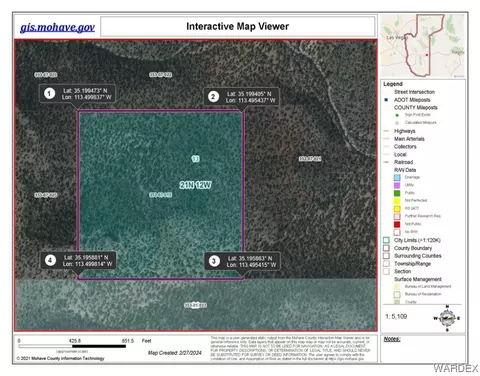This screenshot has height=376, width=480.
Task: Select the corner 1 number marker
Action: 50,93
